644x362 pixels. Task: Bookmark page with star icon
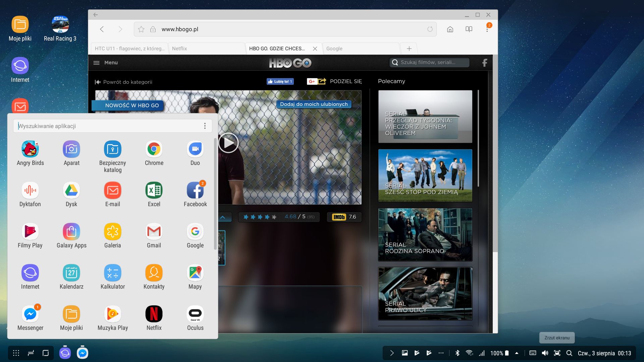click(141, 29)
